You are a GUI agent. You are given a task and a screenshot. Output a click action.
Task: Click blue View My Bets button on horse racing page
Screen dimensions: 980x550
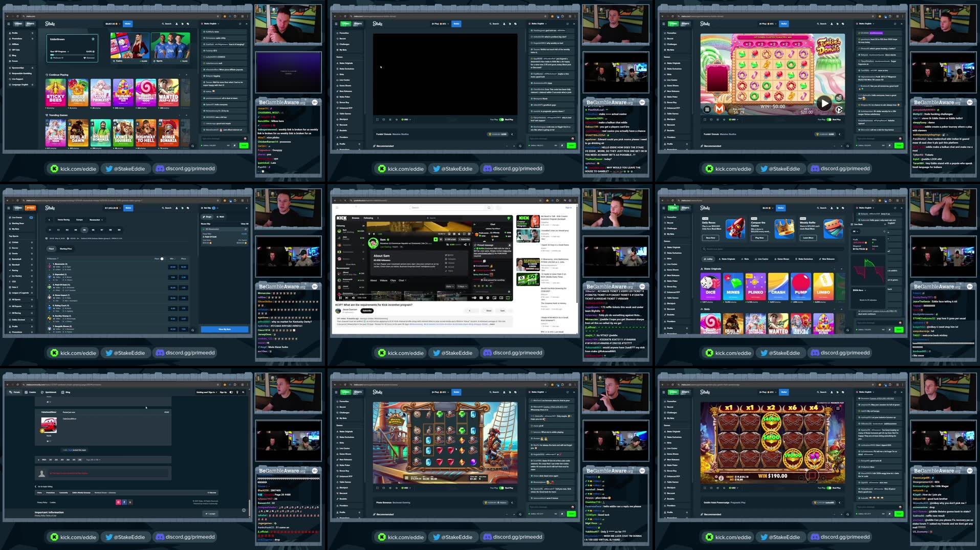click(224, 329)
